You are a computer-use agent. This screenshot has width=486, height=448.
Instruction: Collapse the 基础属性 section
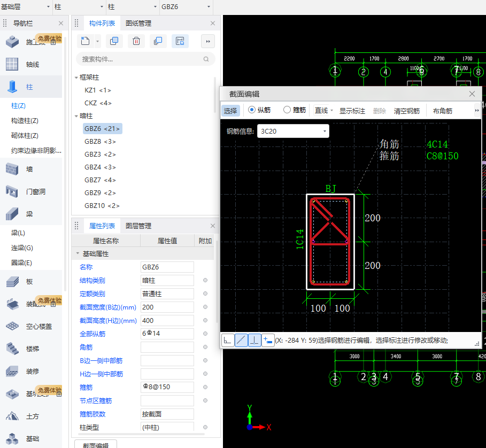(x=78, y=253)
